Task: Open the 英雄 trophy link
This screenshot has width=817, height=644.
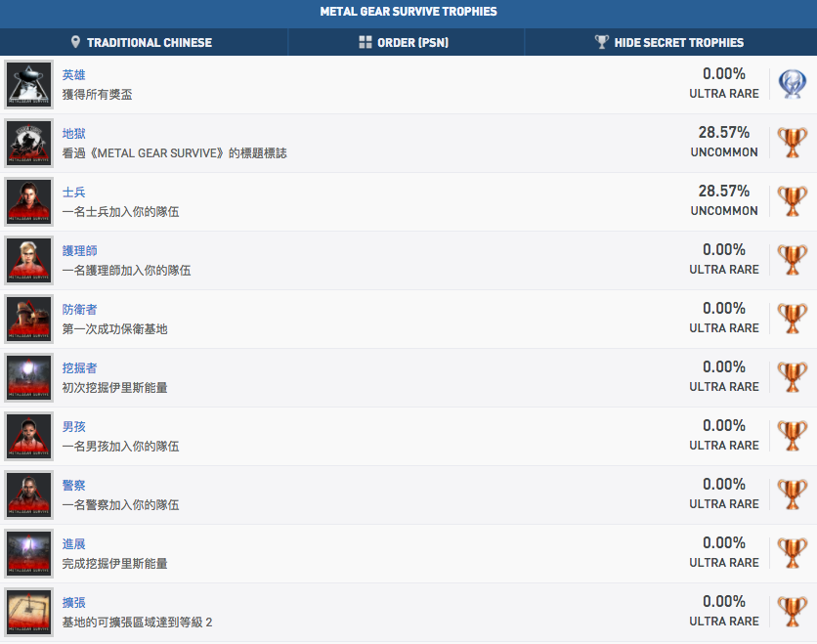Action: [74, 75]
